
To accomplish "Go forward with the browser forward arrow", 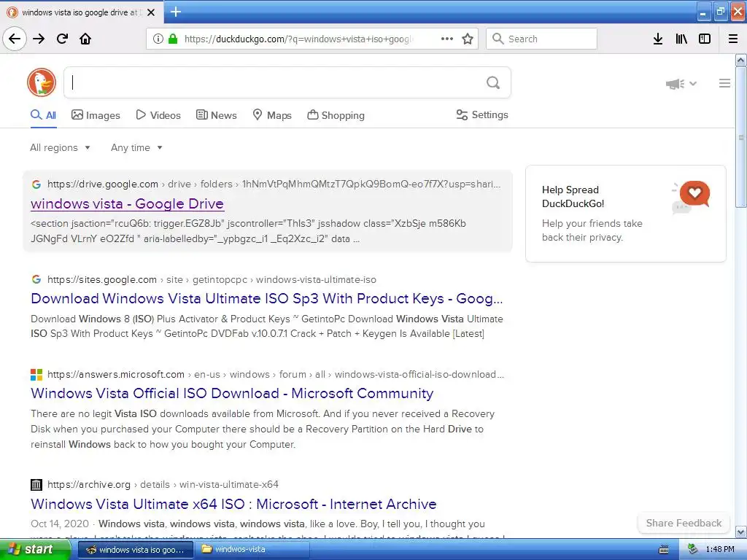I will point(39,39).
